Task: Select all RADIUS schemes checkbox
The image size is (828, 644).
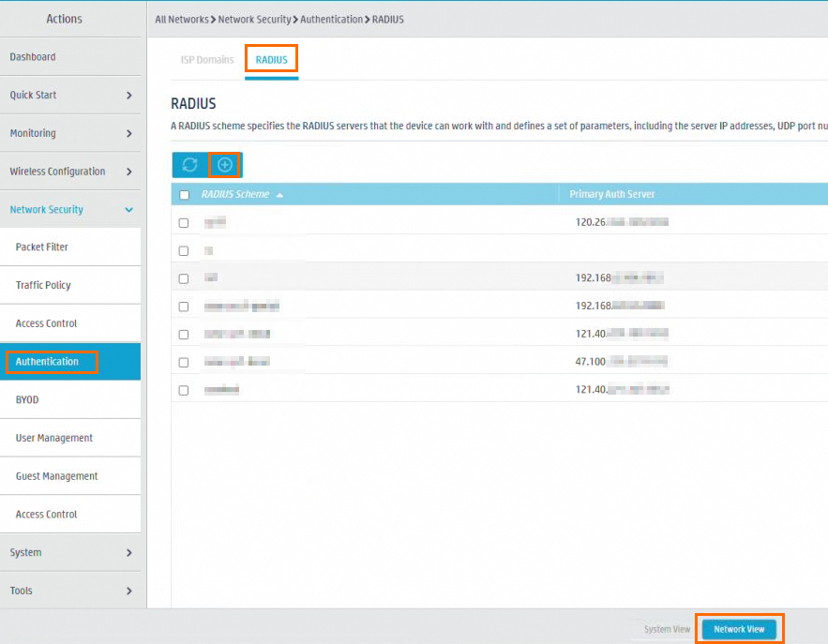Action: click(185, 195)
